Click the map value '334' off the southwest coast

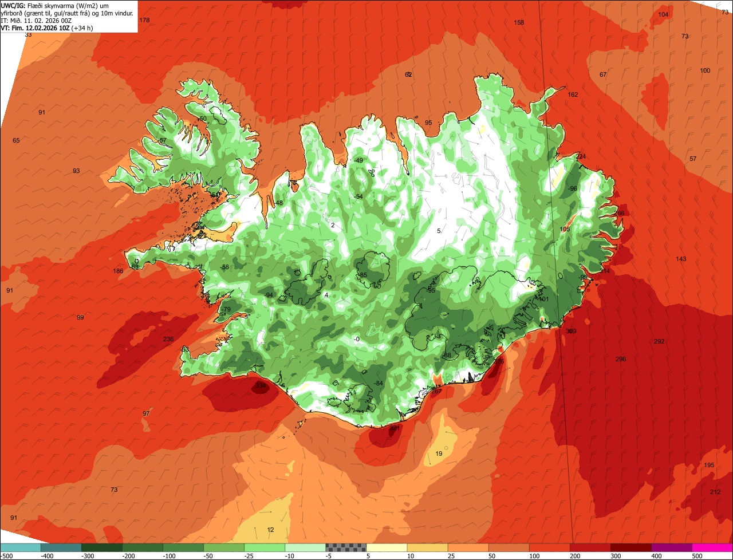[x=261, y=386]
